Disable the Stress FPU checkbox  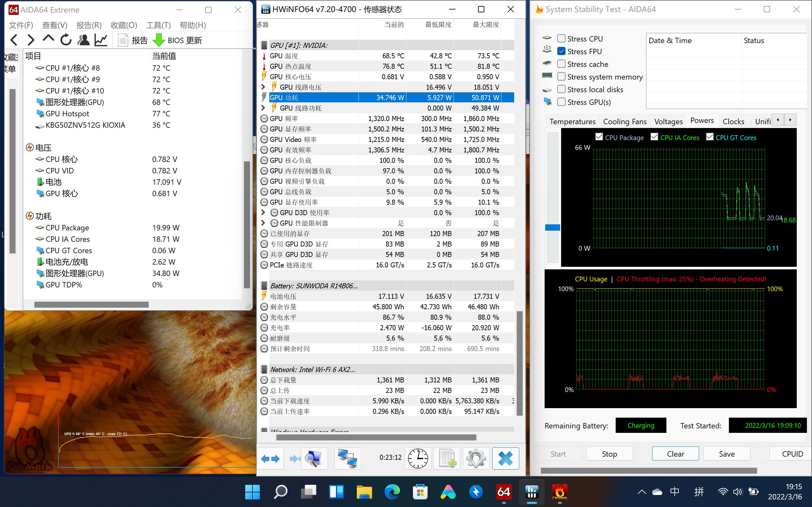[x=561, y=51]
